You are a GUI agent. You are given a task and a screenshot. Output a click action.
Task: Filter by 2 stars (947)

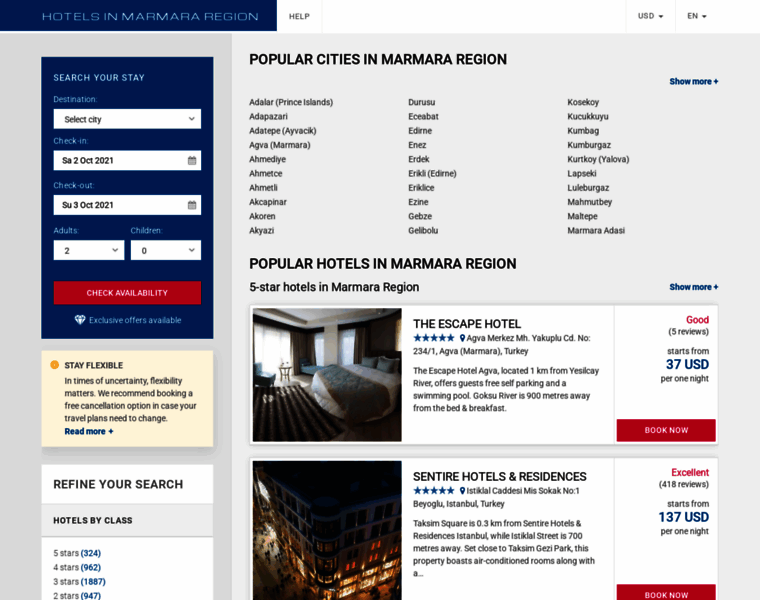[77, 596]
